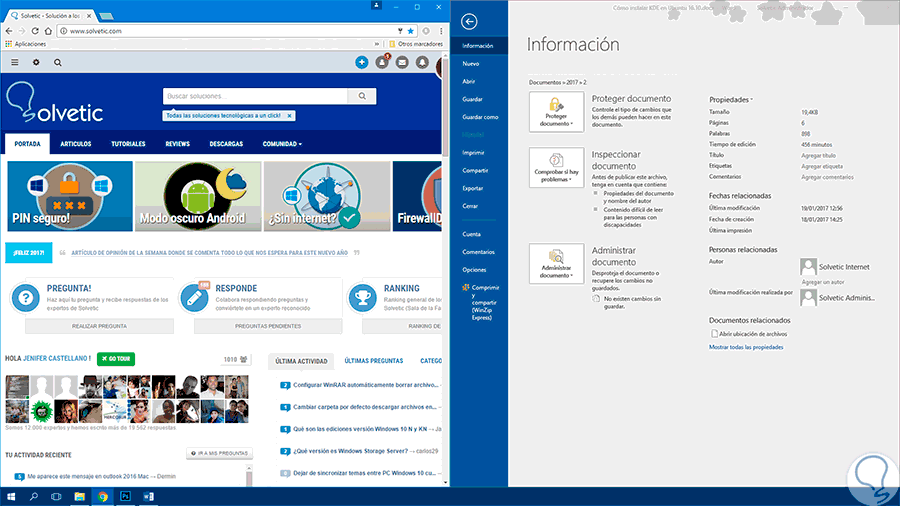Screen dimensions: 900x506
Task: Open Configurar WinRAR automáticamente borrar link
Action: [x=366, y=385]
